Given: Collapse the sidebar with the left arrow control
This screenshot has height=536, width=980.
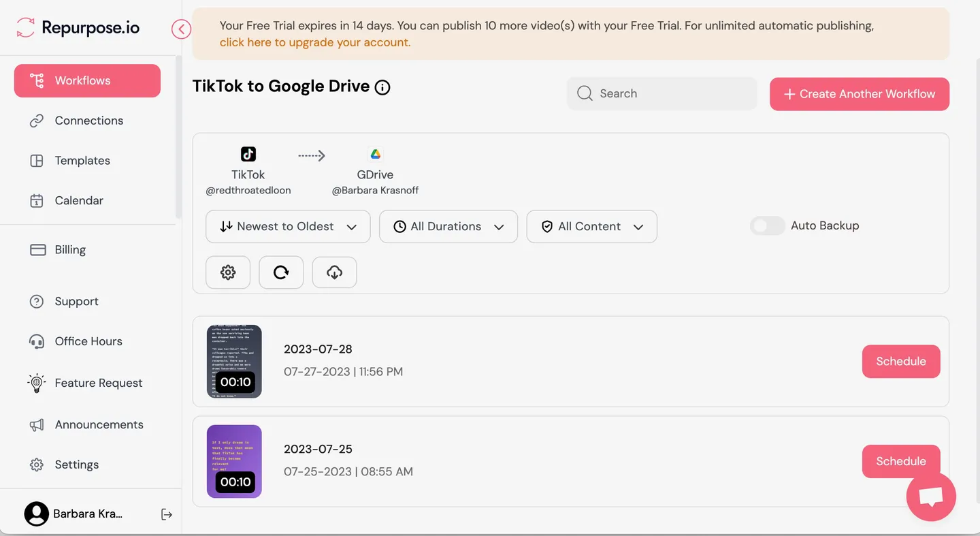Looking at the screenshot, I should pos(181,29).
